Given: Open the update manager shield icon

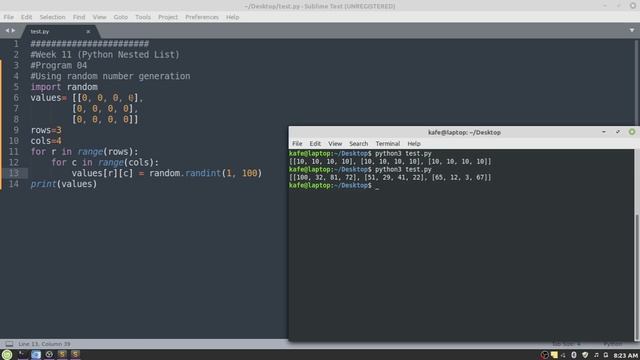Looking at the screenshot, I should click(x=585, y=355).
